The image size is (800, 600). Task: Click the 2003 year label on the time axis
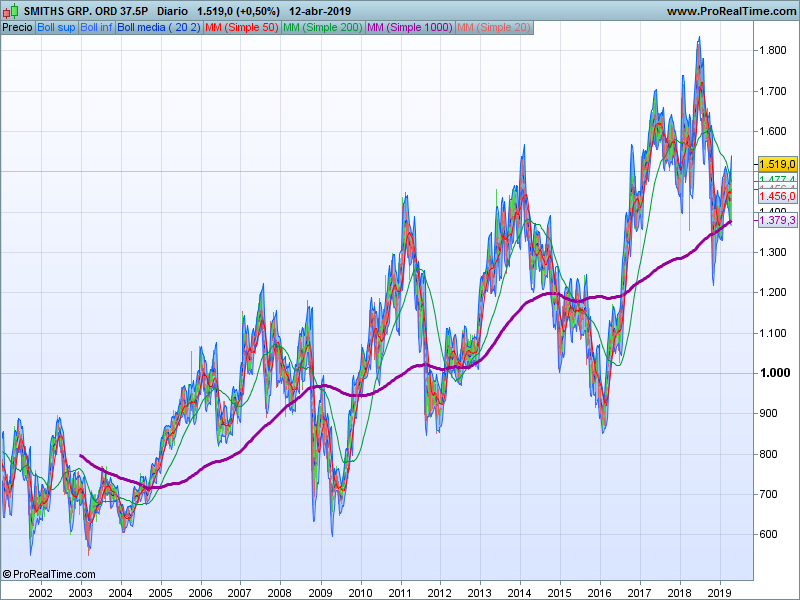[x=80, y=593]
